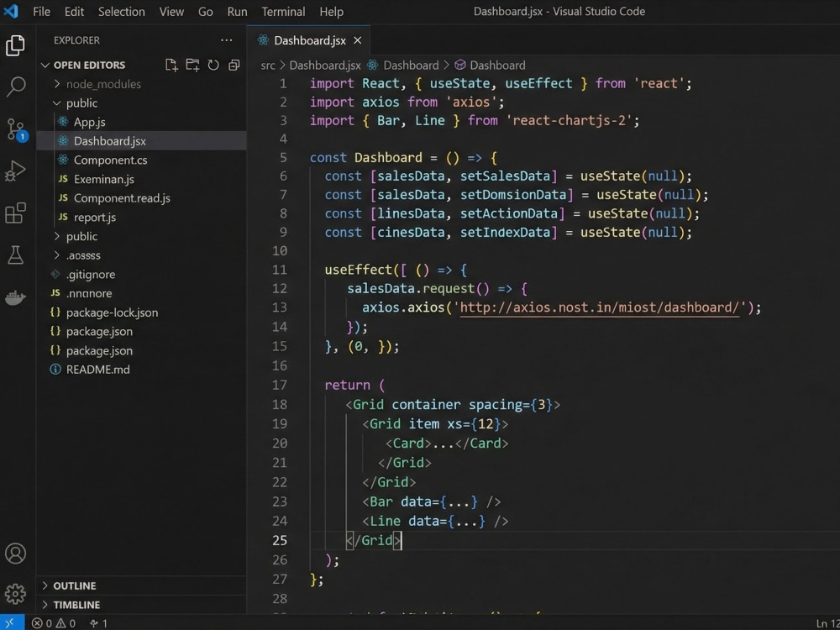Open the Testing flask icon
The image size is (840, 630).
click(x=15, y=255)
